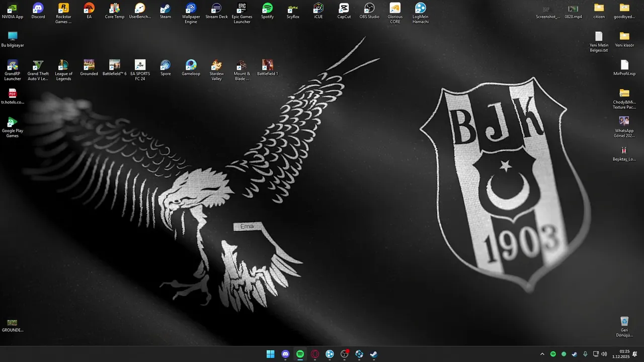Select the goodbyed... folder
Viewport: 644px width, 362px height.
tap(624, 12)
